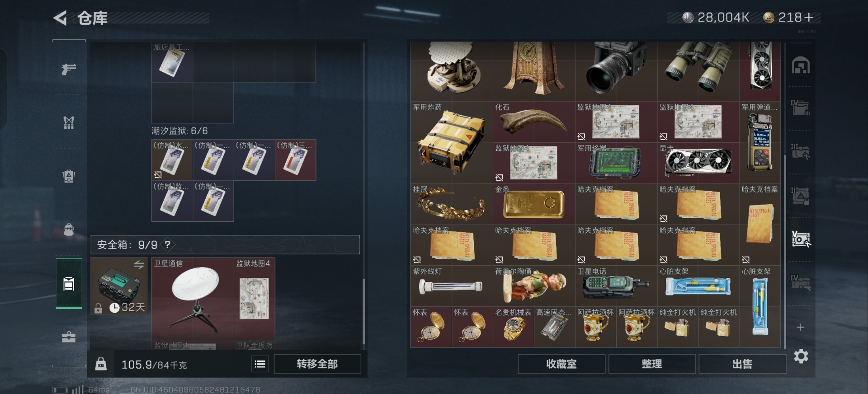Select the 金条 gold bar item
This screenshot has width=868, height=394.
(x=533, y=203)
